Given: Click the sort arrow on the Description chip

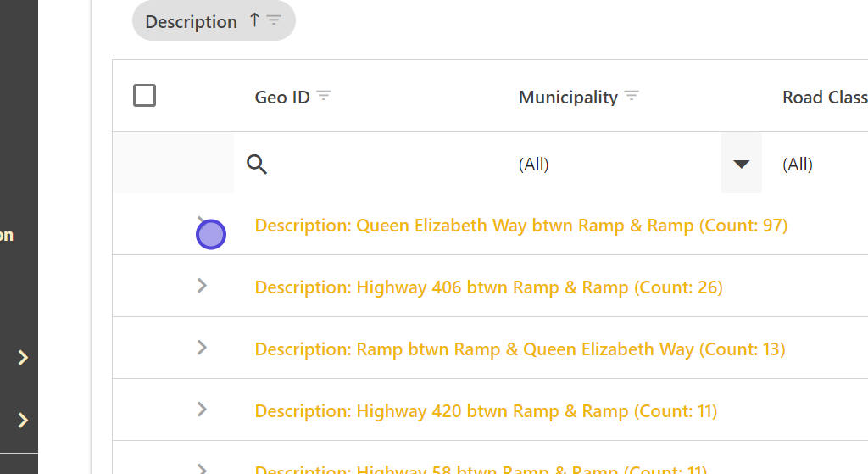Looking at the screenshot, I should tap(254, 21).
